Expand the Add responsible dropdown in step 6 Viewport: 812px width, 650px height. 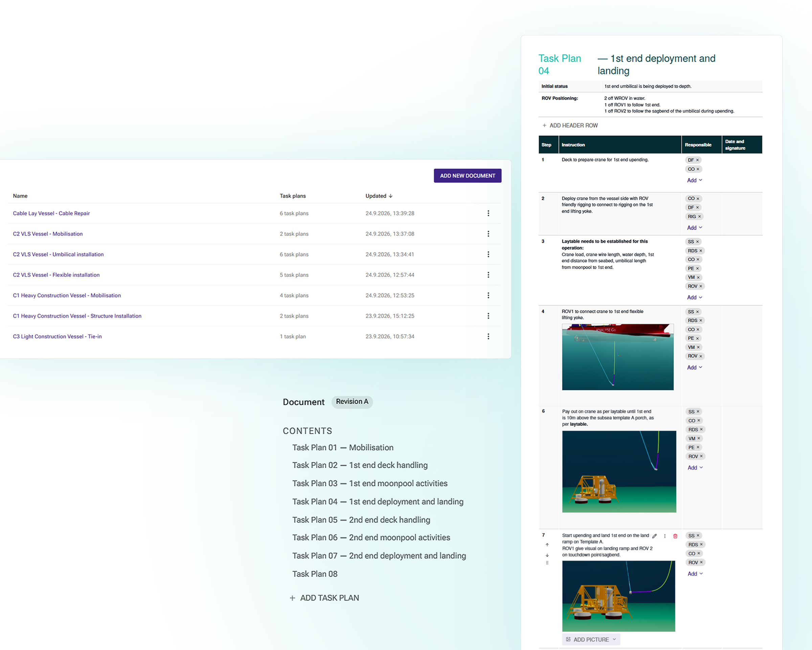point(695,468)
